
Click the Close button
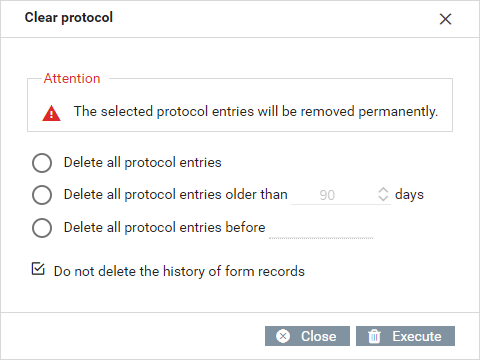[307, 336]
